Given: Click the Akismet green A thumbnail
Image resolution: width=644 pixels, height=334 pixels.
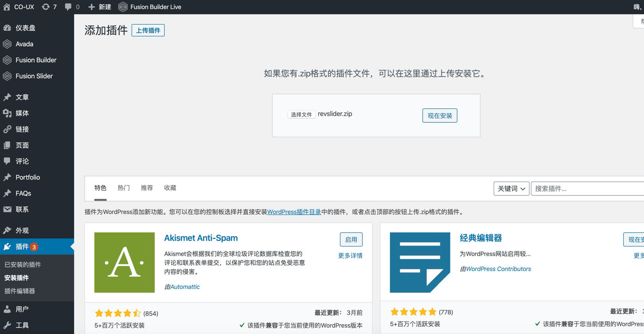Looking at the screenshot, I should (125, 263).
